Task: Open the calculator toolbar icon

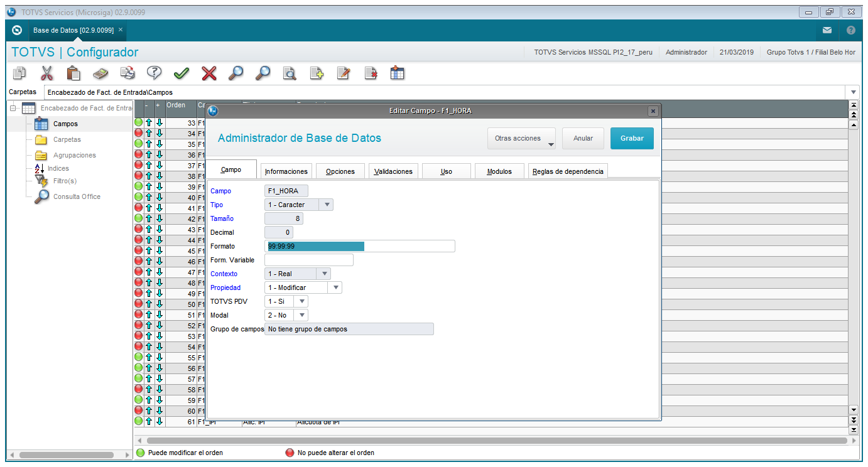Action: tap(100, 73)
